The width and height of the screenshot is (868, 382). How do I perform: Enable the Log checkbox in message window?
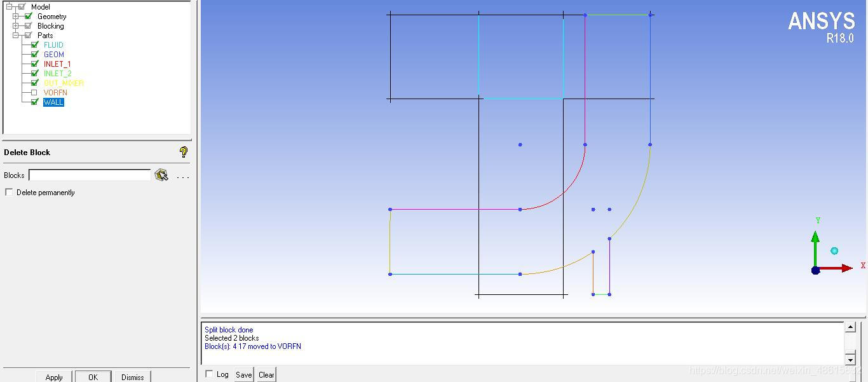tap(209, 374)
